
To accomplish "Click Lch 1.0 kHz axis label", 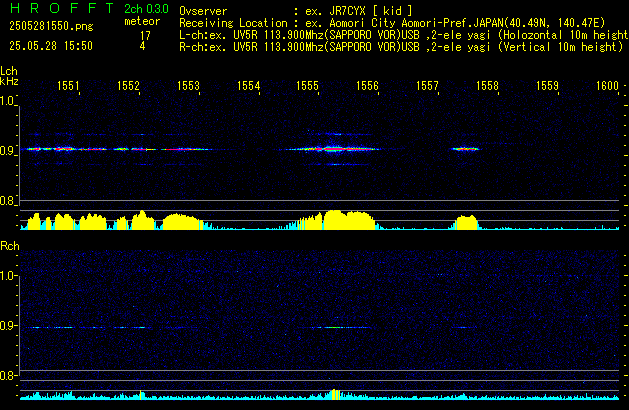I will pos(7,101).
